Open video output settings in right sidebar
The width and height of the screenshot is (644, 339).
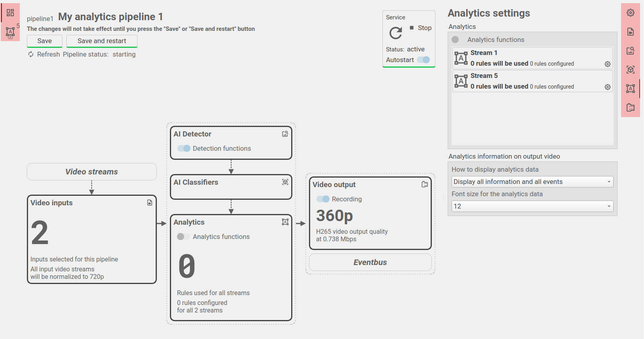[631, 108]
